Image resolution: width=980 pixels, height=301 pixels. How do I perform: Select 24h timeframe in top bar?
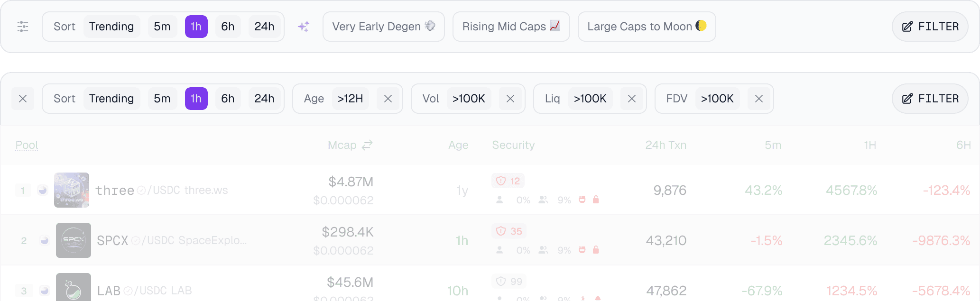point(264,27)
